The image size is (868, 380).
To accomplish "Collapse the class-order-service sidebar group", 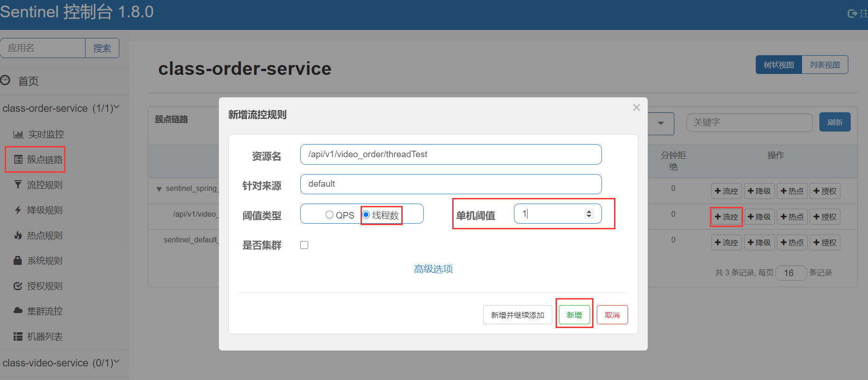I will click(x=61, y=109).
